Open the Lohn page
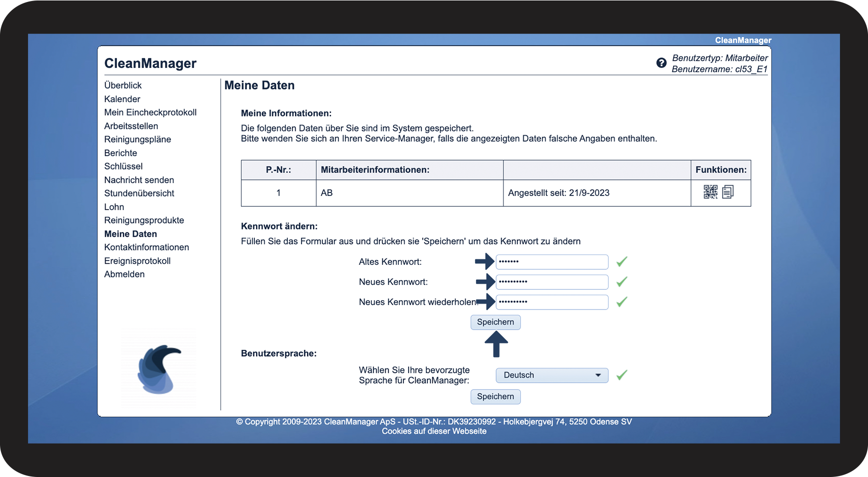The width and height of the screenshot is (868, 477). [x=114, y=207]
